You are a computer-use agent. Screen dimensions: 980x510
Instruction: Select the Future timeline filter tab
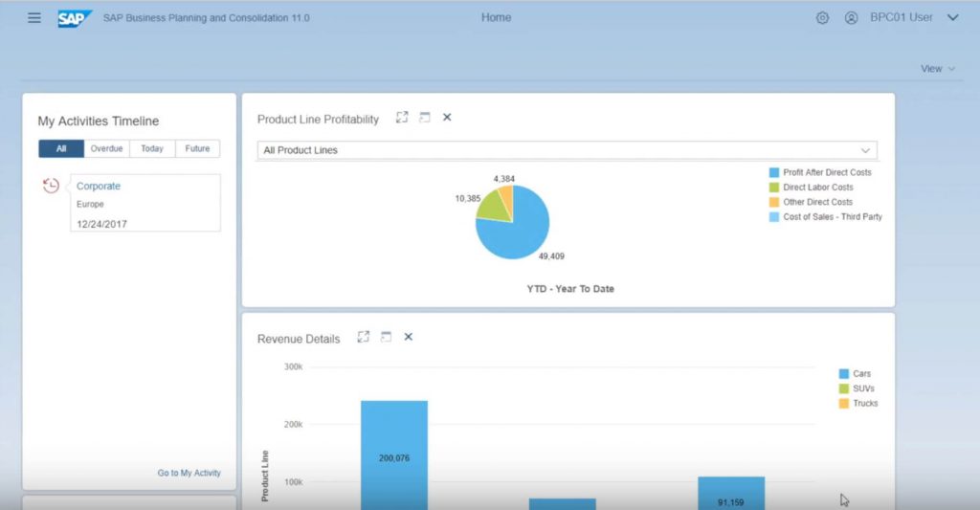[197, 148]
